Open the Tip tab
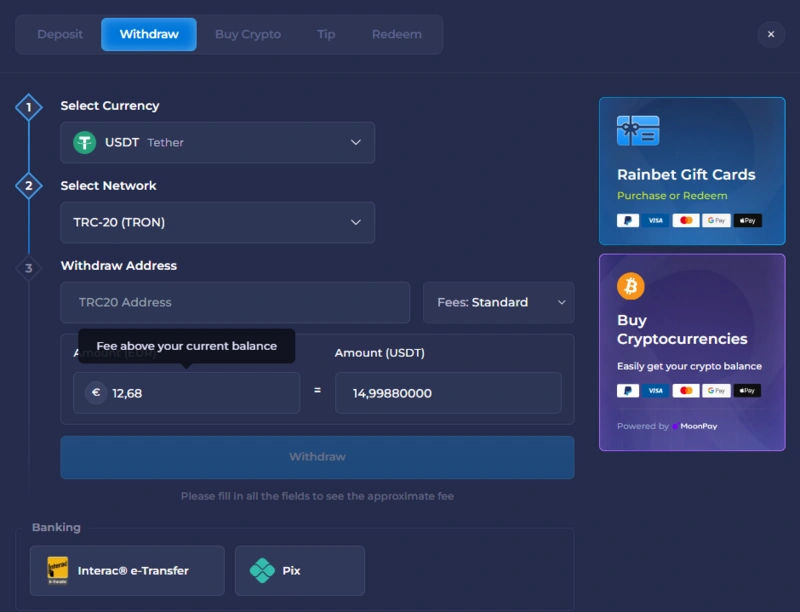Screen dimensions: 800x612 (x=326, y=34)
